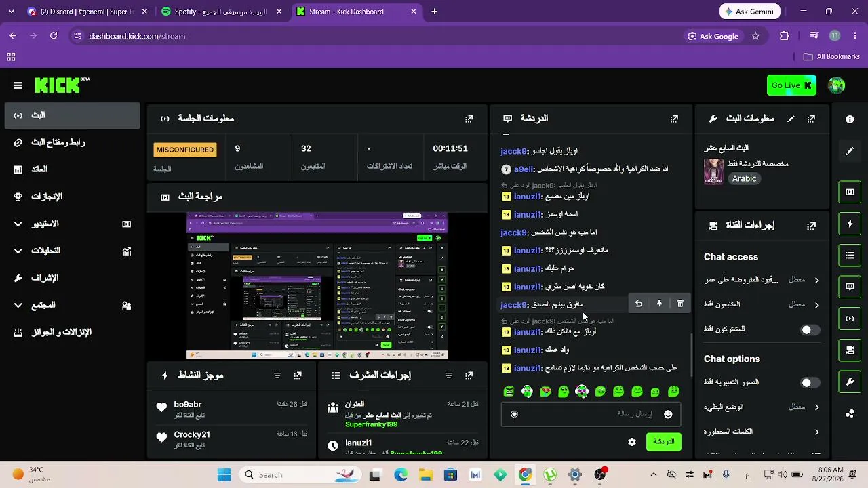
Task: Switch to the Discord browser tab
Action: pos(87,12)
